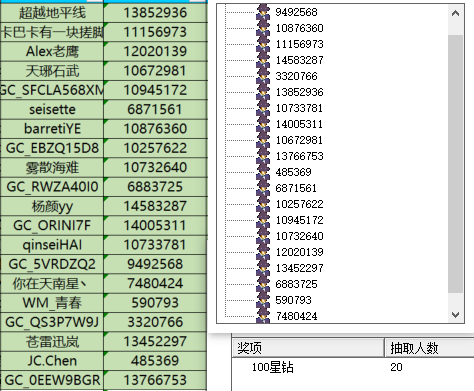Click the avatar icon next to 13852936 in list
474x391 pixels.
[x=263, y=92]
